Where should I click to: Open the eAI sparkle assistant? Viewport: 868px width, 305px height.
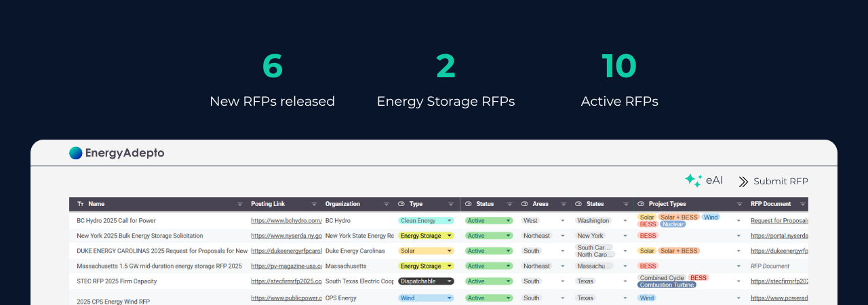(x=704, y=180)
